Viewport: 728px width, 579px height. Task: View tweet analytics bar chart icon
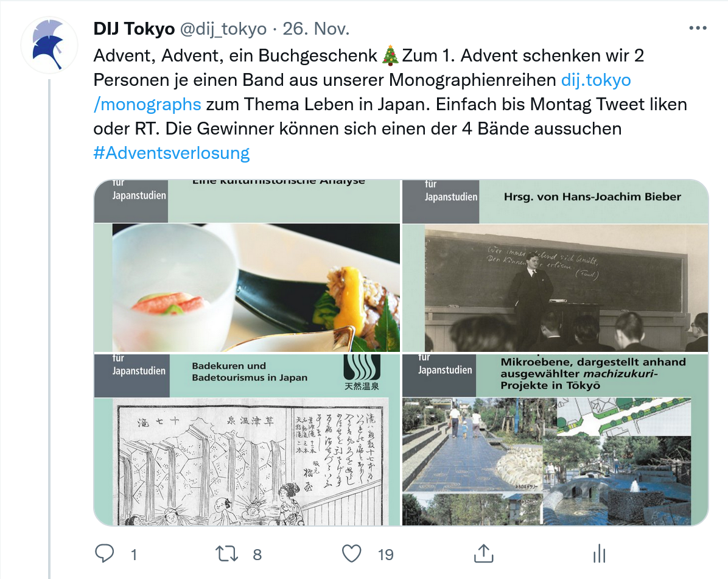(x=600, y=553)
